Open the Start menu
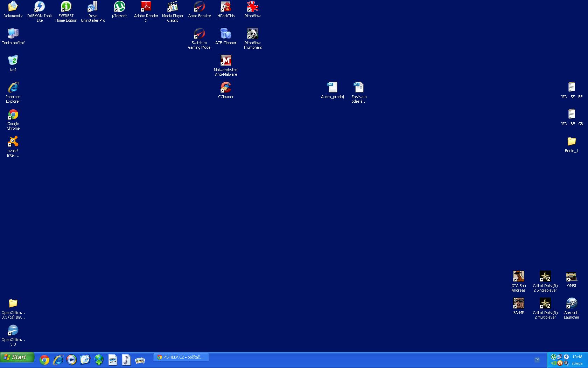 click(x=17, y=357)
